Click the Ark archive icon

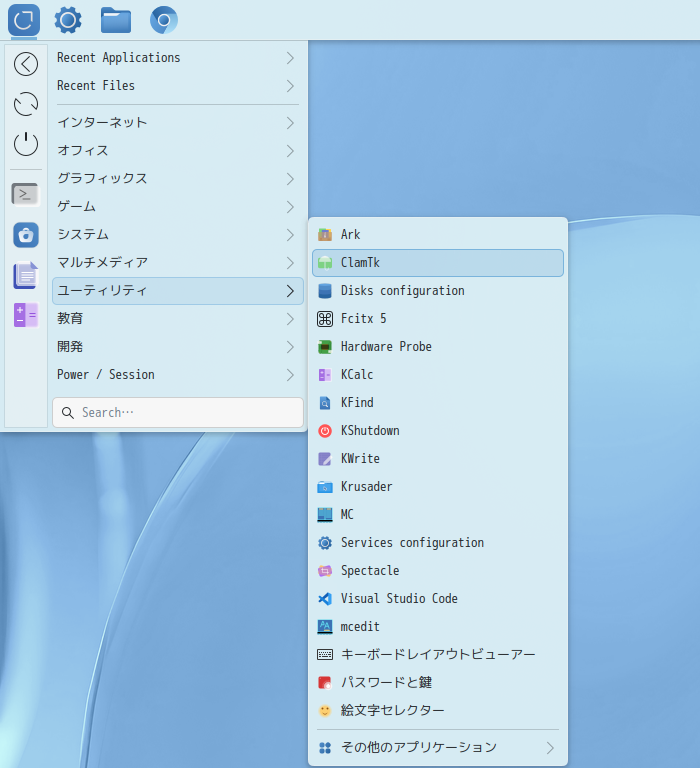pyautogui.click(x=324, y=235)
